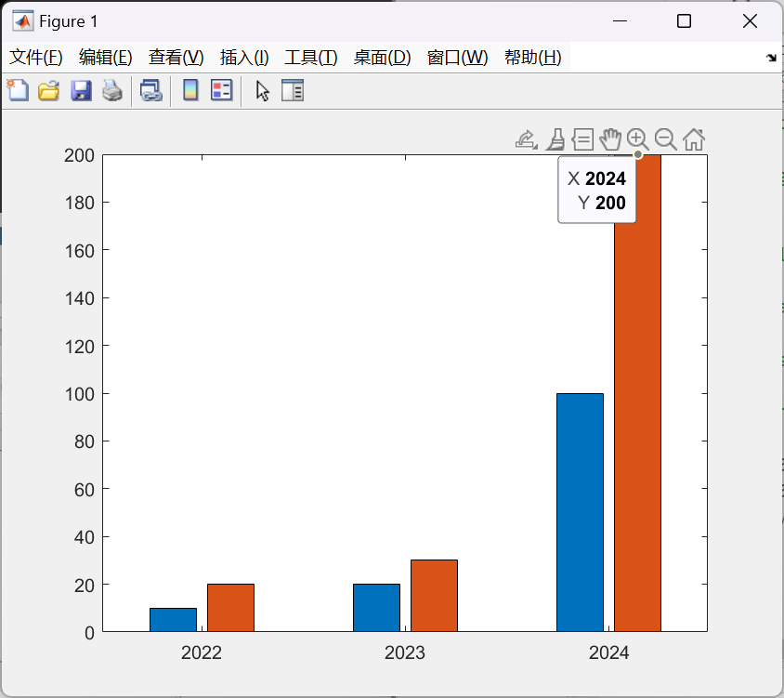Click the dock figure arrow in menu bar
Viewport: 784px width, 698px height.
coord(770,58)
